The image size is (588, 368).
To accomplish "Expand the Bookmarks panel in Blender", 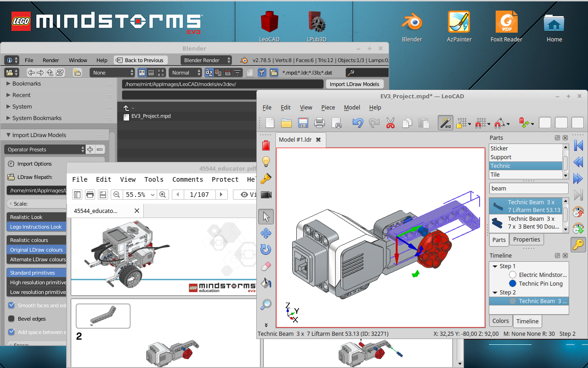I will [x=9, y=84].
